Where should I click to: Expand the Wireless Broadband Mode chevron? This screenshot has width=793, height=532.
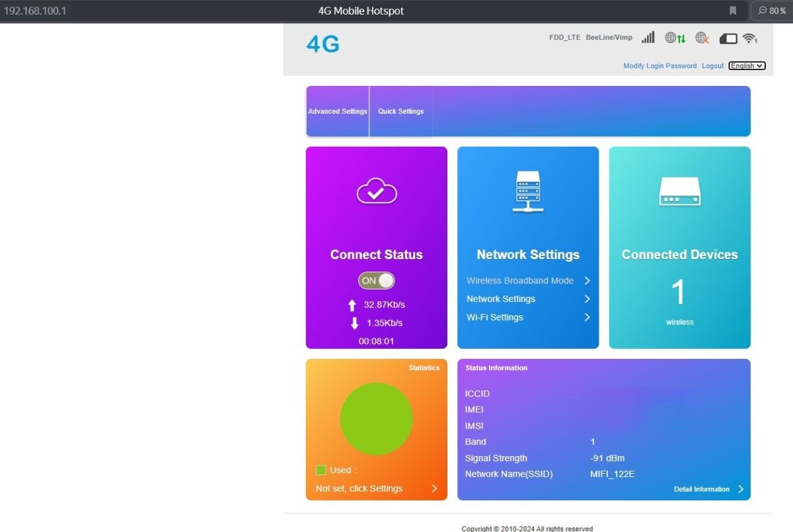pos(587,280)
